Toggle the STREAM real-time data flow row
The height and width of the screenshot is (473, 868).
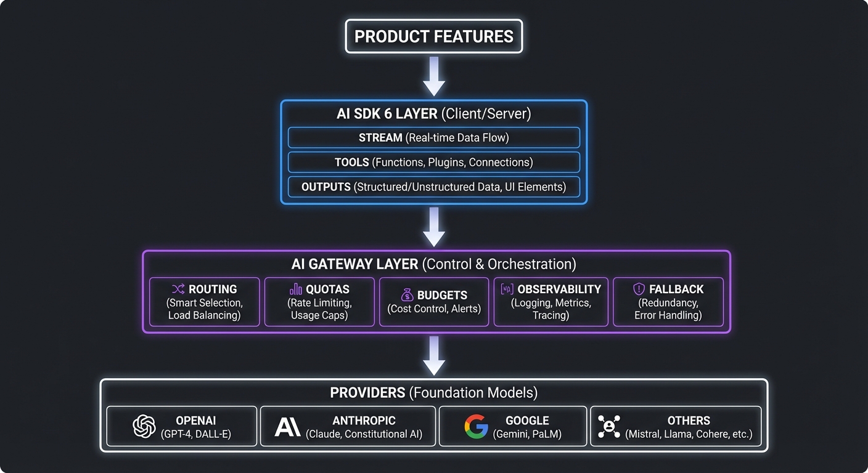point(434,137)
